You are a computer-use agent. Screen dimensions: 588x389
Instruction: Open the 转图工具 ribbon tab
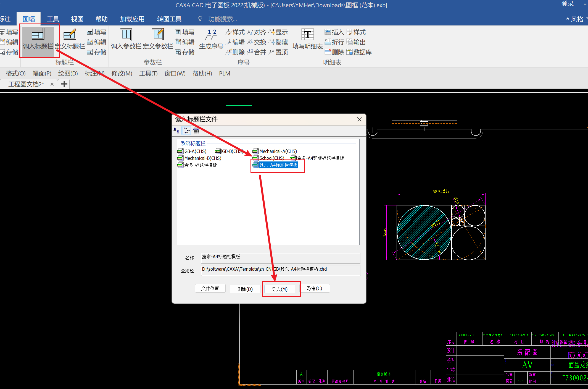point(169,19)
